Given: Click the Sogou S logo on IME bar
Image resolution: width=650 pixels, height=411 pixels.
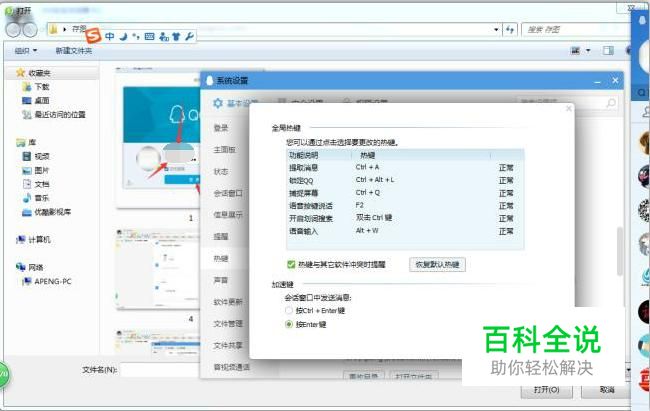Looking at the screenshot, I should click(93, 36).
